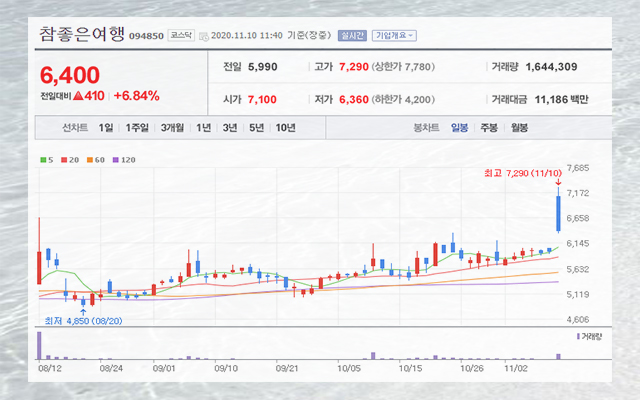Image resolution: width=640 pixels, height=400 pixels.
Task: Switch to the 주봉 weekly candle chart
Action: coord(489,128)
